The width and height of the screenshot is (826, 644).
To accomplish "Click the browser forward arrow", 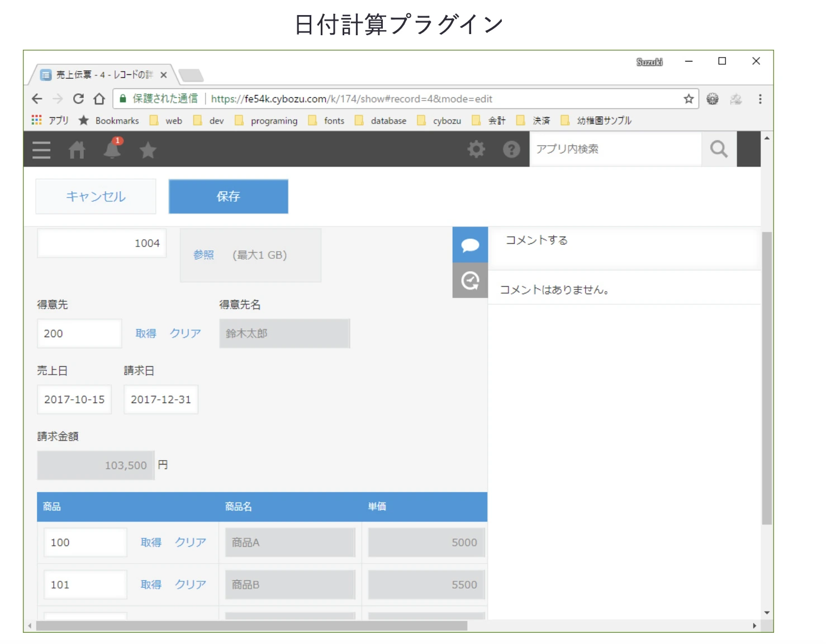I will (58, 99).
